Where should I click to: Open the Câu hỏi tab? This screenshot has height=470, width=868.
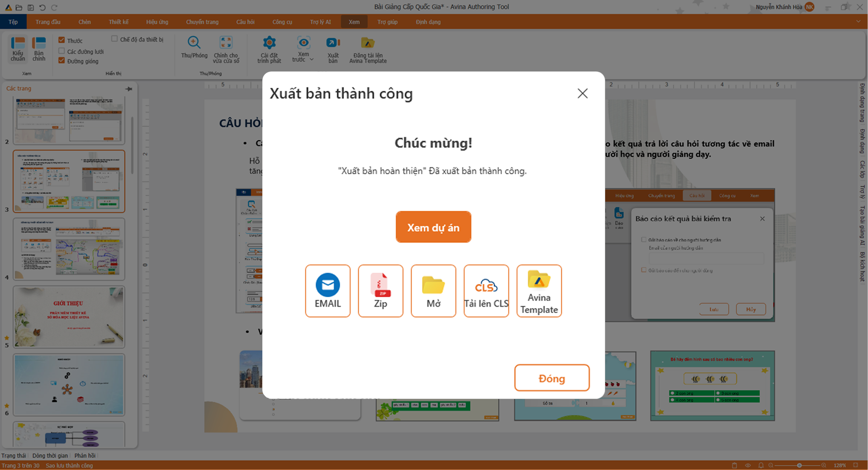coord(245,22)
